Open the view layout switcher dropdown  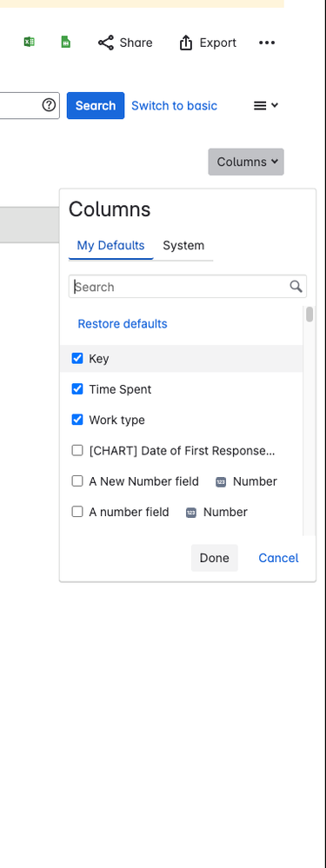266,105
